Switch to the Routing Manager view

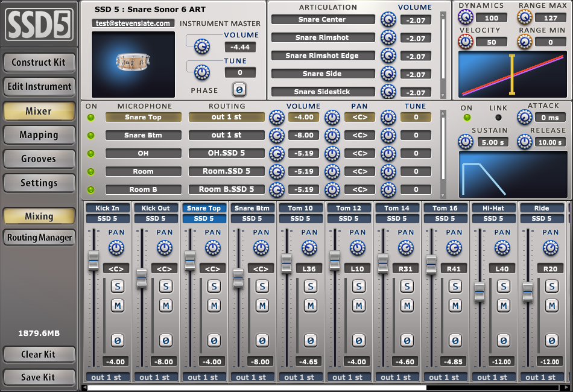39,238
